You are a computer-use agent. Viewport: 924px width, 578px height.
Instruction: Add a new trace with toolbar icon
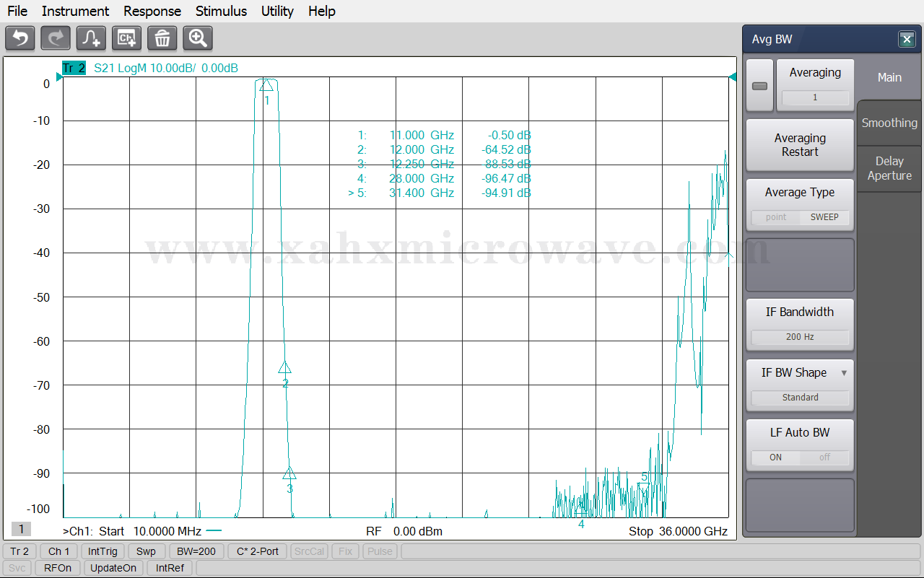[x=91, y=38]
